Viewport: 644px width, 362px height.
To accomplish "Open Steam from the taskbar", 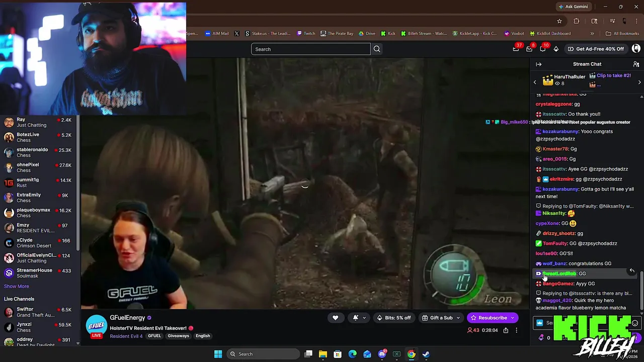I will [426, 354].
